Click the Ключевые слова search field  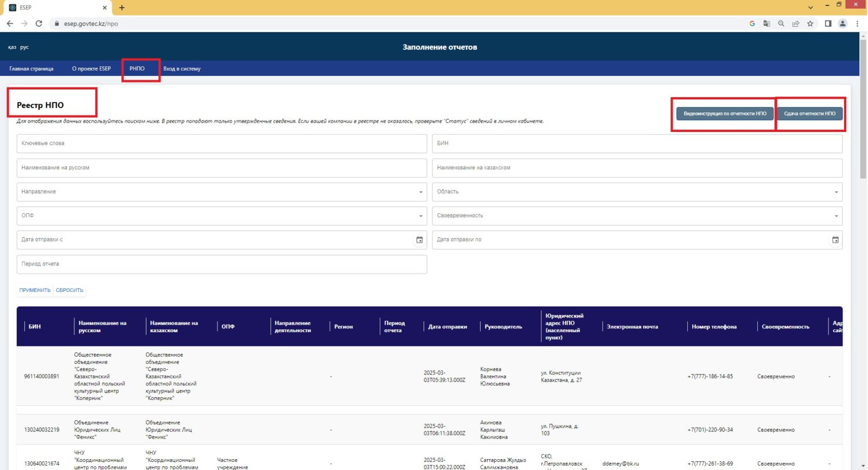click(221, 144)
